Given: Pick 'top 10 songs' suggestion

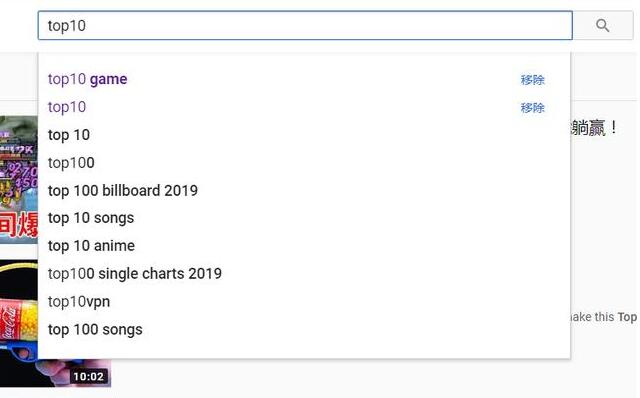Looking at the screenshot, I should point(304,218).
